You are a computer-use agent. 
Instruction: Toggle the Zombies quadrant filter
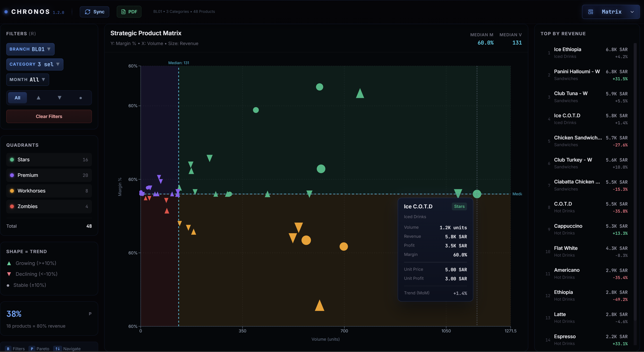click(x=49, y=207)
